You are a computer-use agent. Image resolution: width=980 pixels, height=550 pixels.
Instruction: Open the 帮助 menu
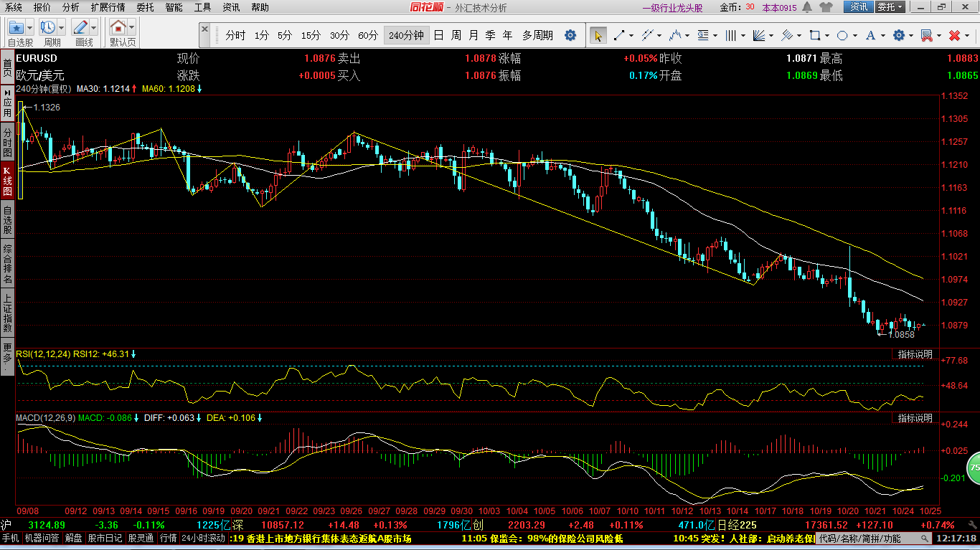pos(260,7)
